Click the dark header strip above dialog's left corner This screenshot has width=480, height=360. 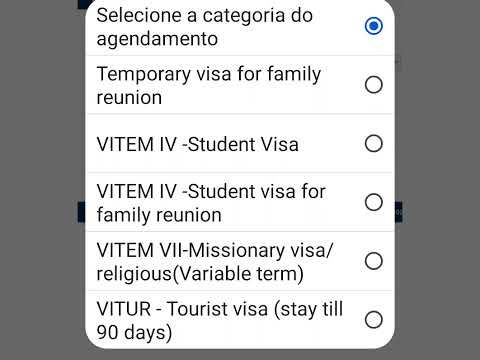(x=83, y=4)
